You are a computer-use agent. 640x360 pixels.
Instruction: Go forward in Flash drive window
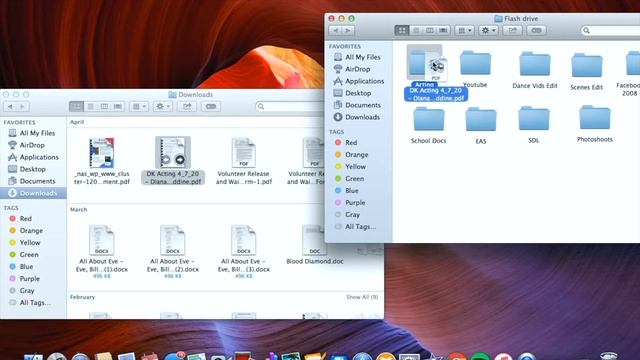pos(348,31)
